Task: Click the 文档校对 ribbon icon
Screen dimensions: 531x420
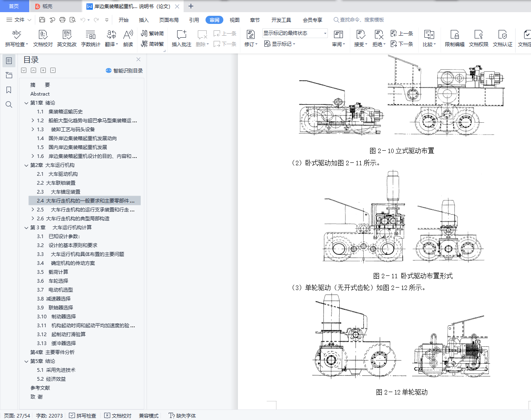Action: coord(43,38)
